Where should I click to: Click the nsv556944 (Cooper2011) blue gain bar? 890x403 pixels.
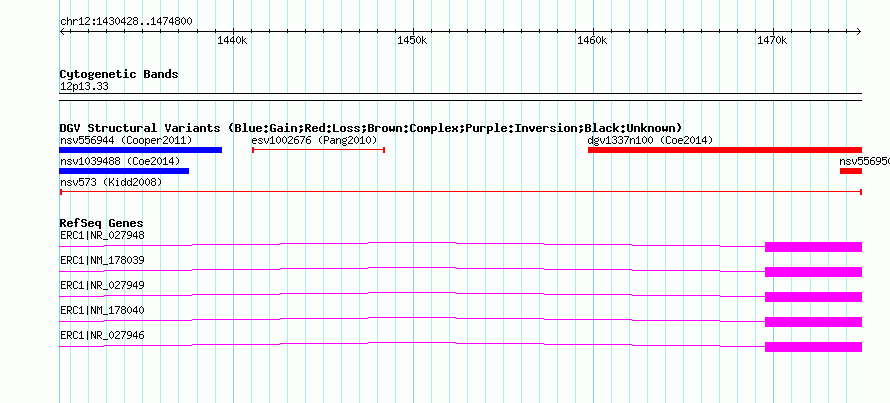click(x=141, y=150)
